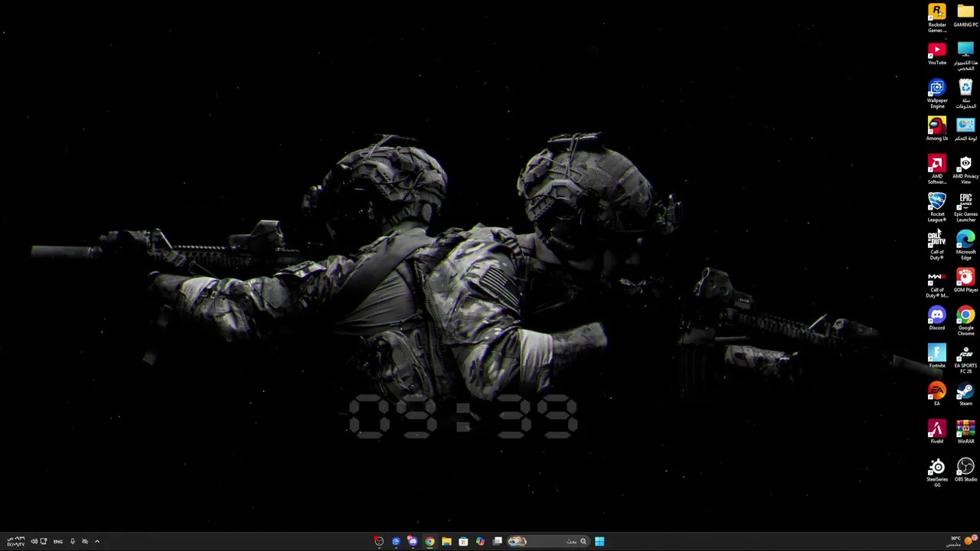Viewport: 980px width, 551px height.
Task: Click the microphone icon in system tray
Action: 73,542
